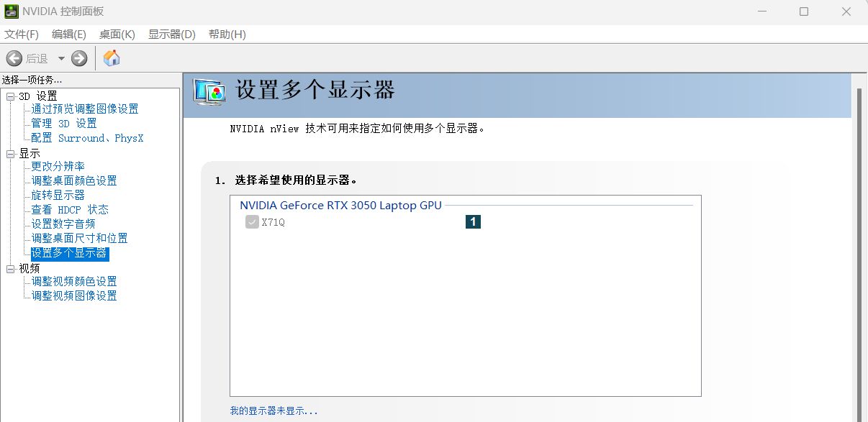Screen dimensions: 868x422
Task: Open 调整桌面尺寸和位置 page
Action: click(79, 239)
